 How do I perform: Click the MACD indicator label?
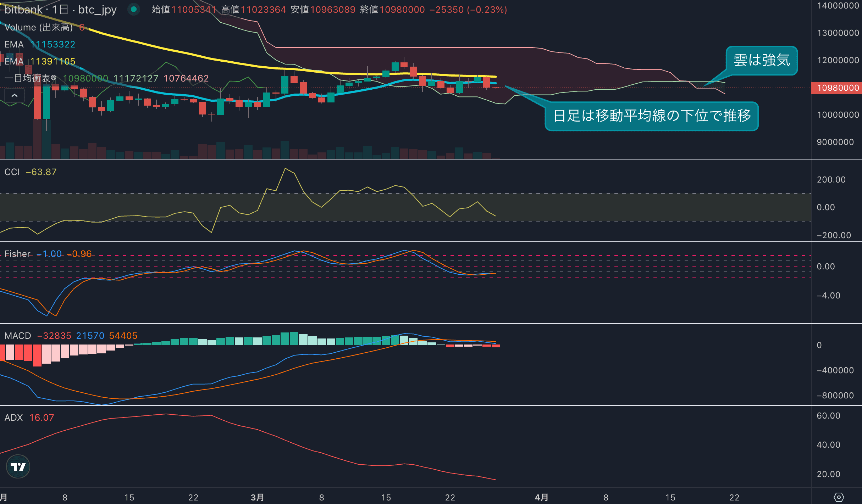coord(18,336)
